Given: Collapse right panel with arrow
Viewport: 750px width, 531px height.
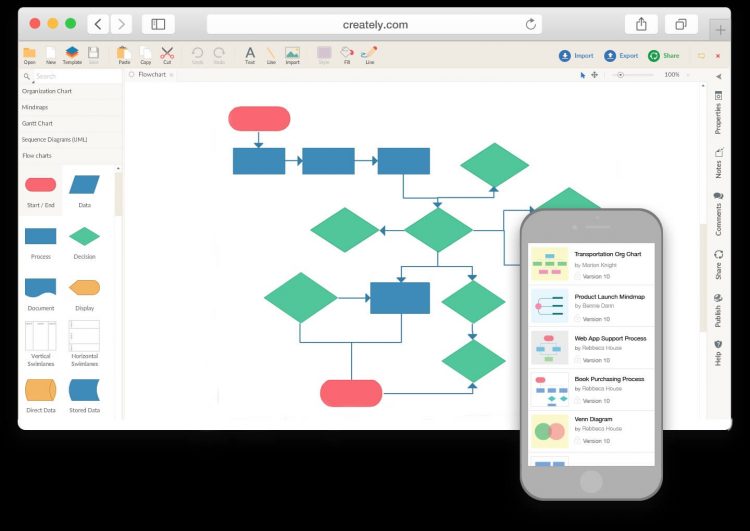Looking at the screenshot, I should point(718,77).
